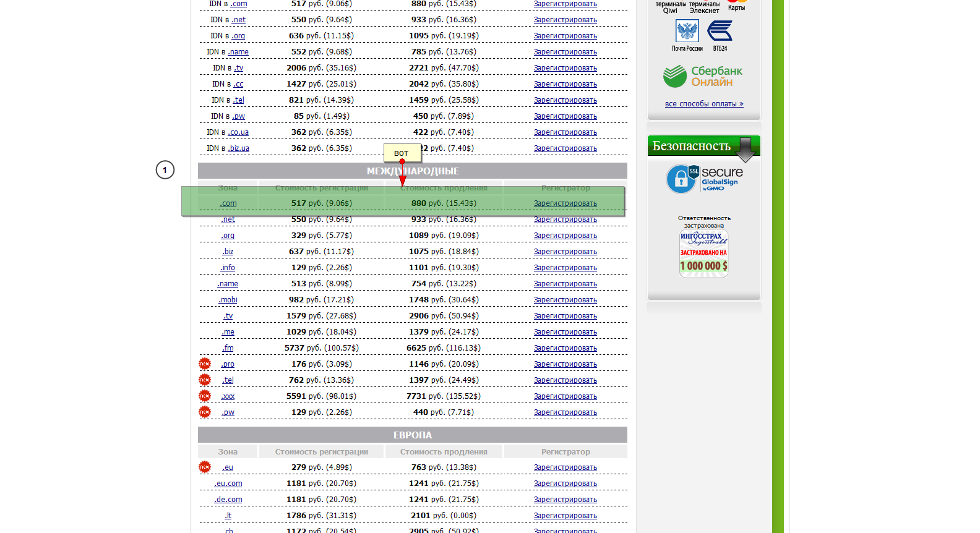Image resolution: width=980 pixels, height=533 pixels.
Task: Click the SSL secure GlobalSign badge
Action: tap(704, 179)
